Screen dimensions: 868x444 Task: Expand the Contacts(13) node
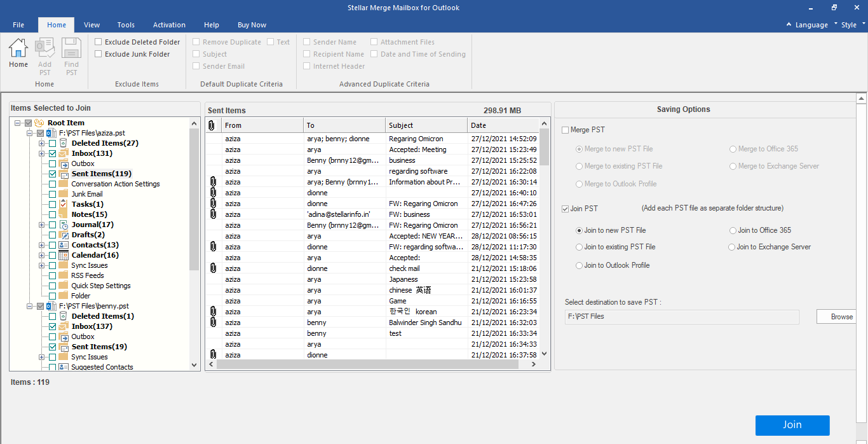[42, 245]
